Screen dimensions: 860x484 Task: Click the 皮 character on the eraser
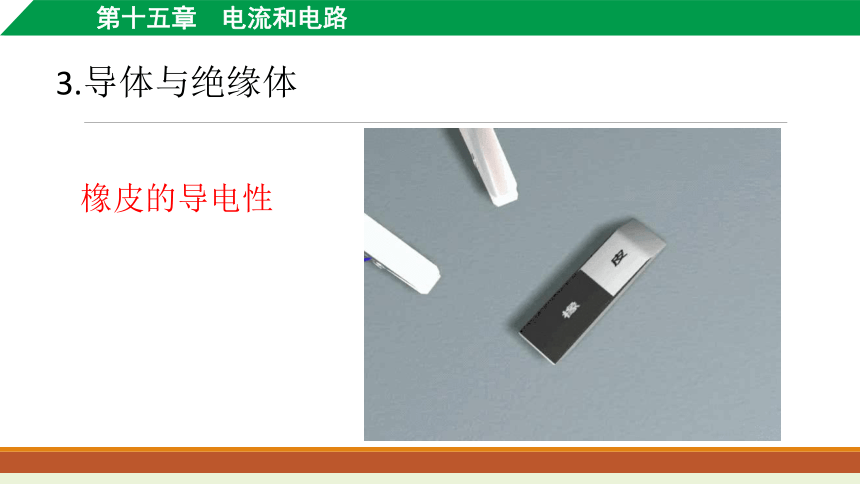[x=620, y=257]
